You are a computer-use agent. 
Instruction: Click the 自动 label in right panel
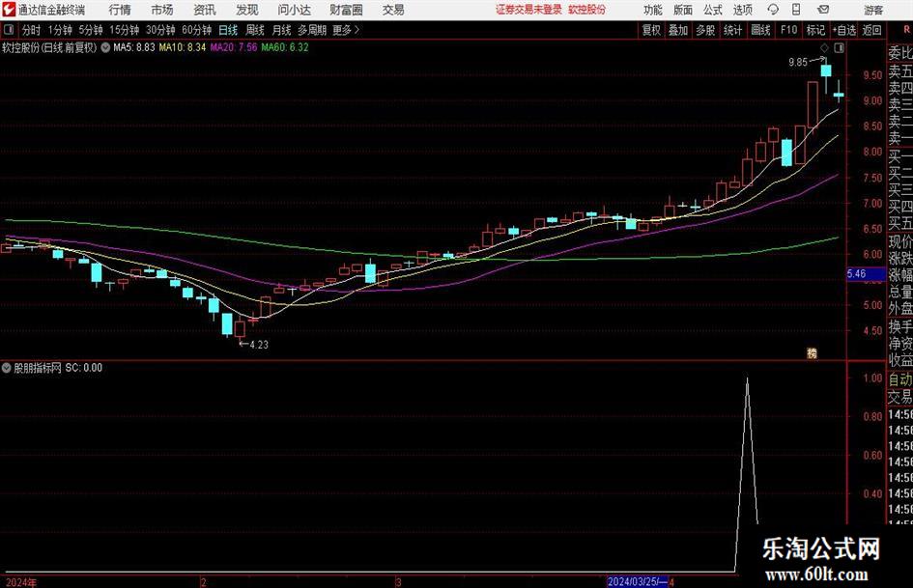point(900,379)
